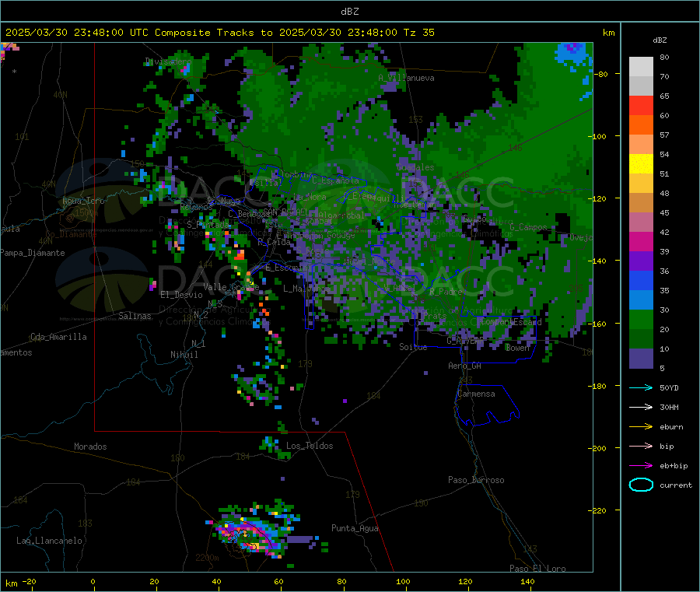
Task: Click the 'El_Desvio' map label
Action: (x=181, y=295)
